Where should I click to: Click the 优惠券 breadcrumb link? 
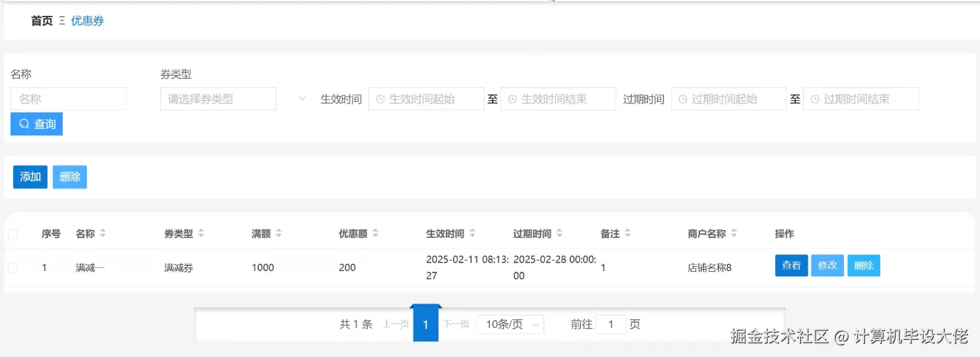(87, 20)
